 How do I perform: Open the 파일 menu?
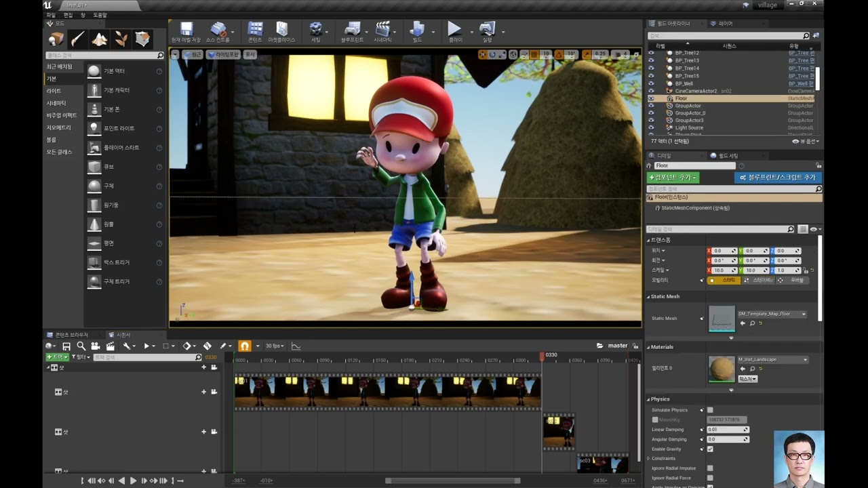51,15
